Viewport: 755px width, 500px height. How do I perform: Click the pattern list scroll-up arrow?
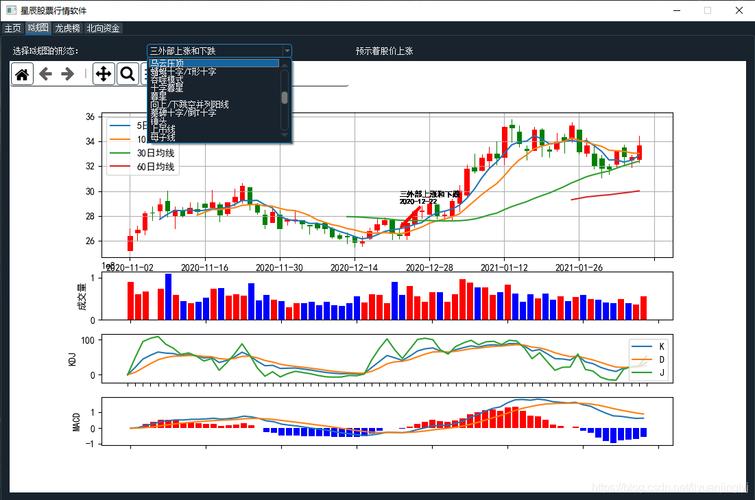(285, 64)
